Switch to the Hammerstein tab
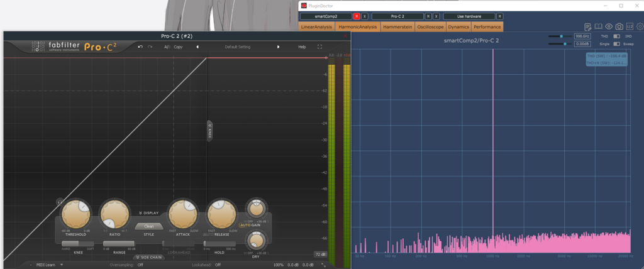The width and height of the screenshot is (644, 269). (397, 26)
